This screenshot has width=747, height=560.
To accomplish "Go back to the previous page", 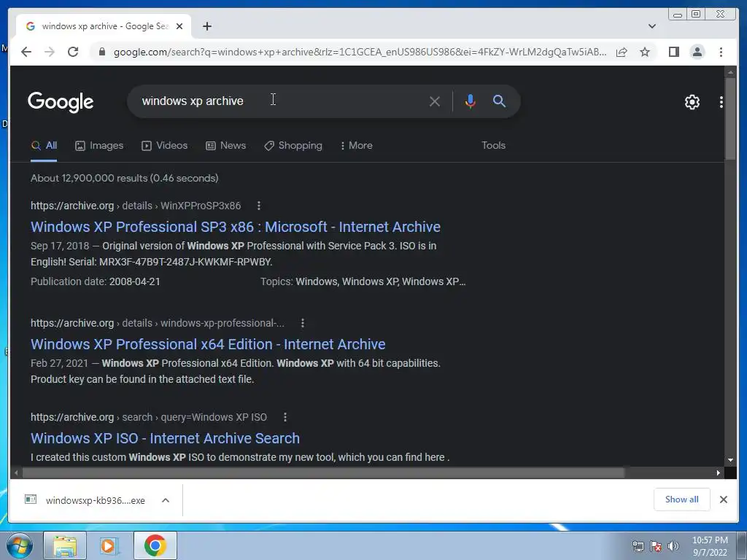I will [x=26, y=52].
